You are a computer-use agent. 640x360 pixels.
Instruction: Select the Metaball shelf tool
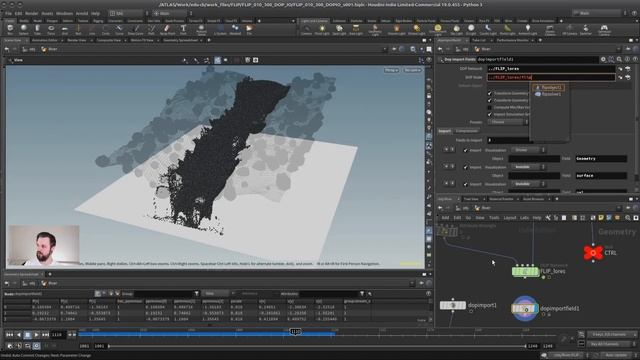click(235, 30)
